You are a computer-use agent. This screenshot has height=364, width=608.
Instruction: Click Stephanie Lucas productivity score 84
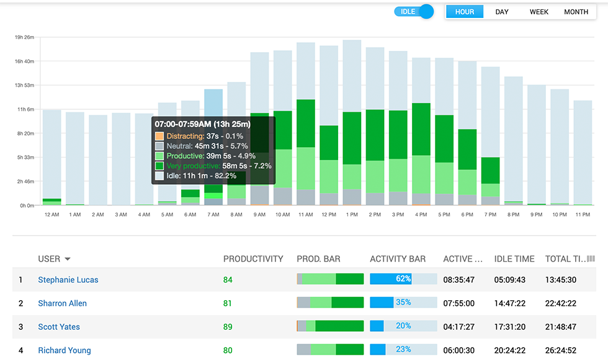[228, 280]
